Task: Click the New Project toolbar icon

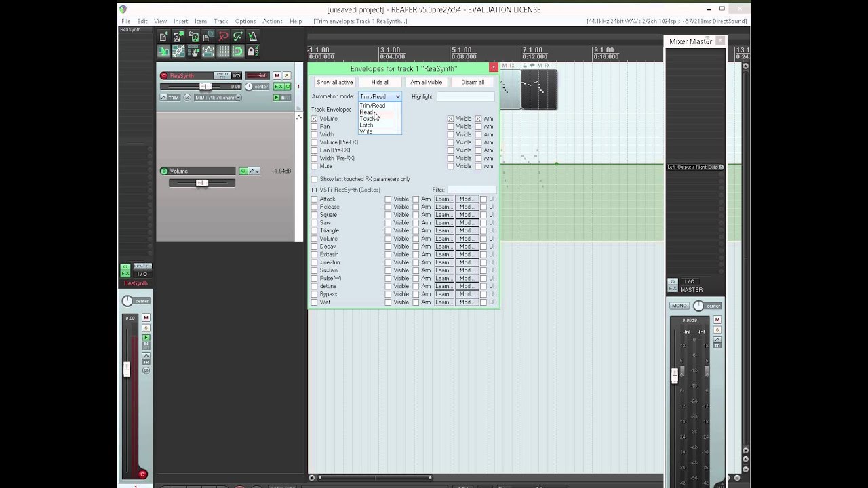Action: click(163, 37)
